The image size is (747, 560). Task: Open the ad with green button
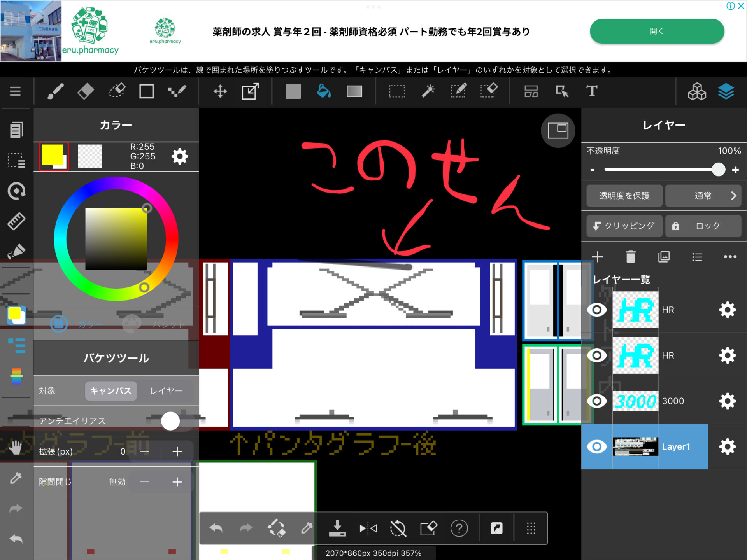tap(657, 31)
